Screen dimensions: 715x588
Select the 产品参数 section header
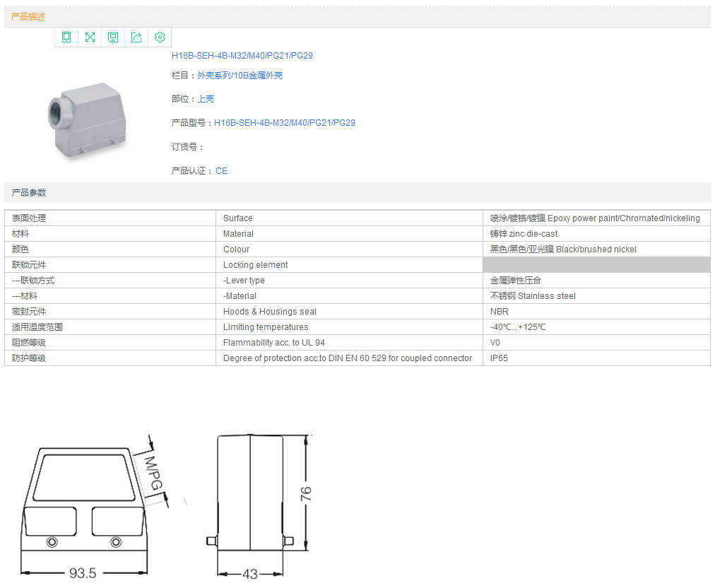coord(29,193)
